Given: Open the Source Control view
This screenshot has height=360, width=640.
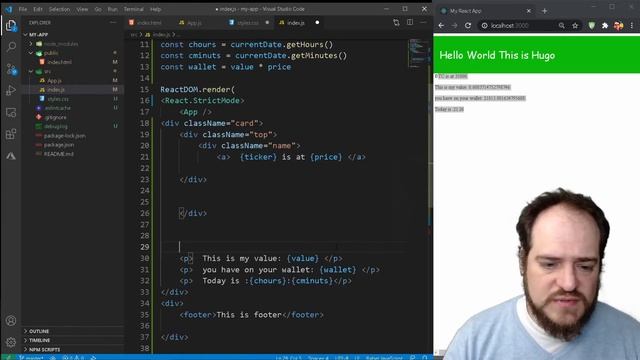Looking at the screenshot, I should click(11, 69).
